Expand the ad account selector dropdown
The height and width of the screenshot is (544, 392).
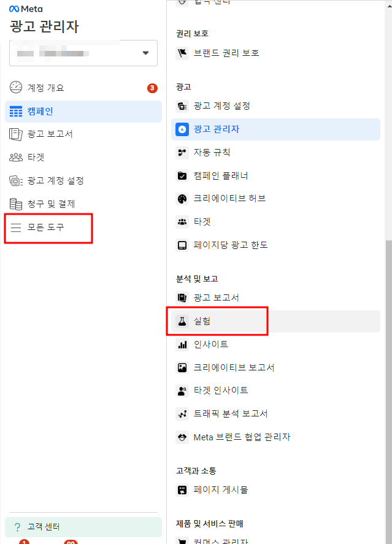click(144, 53)
